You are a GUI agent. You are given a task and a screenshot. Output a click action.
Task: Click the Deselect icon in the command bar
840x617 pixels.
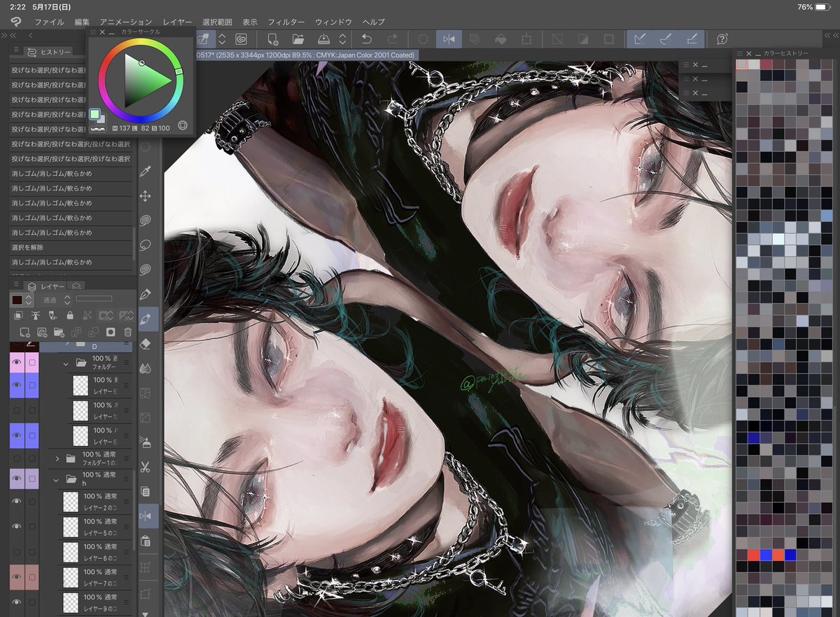click(557, 39)
